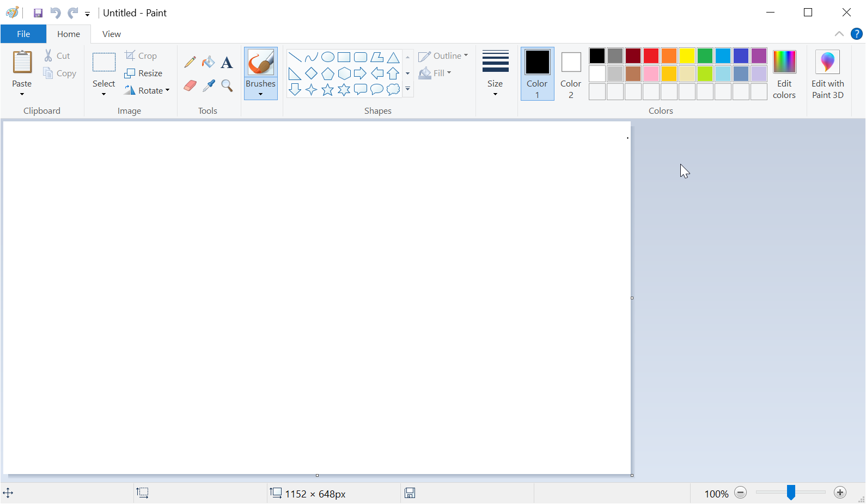
Task: Choose the Line shape
Action: [x=295, y=57]
